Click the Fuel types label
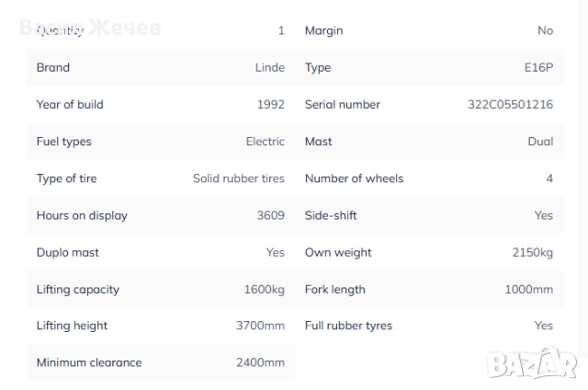The image size is (588, 390). pos(64,142)
